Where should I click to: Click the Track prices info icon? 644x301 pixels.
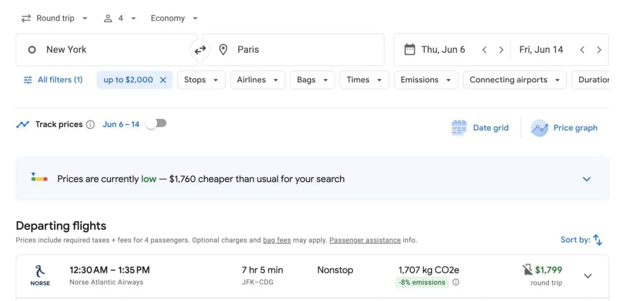tap(90, 125)
